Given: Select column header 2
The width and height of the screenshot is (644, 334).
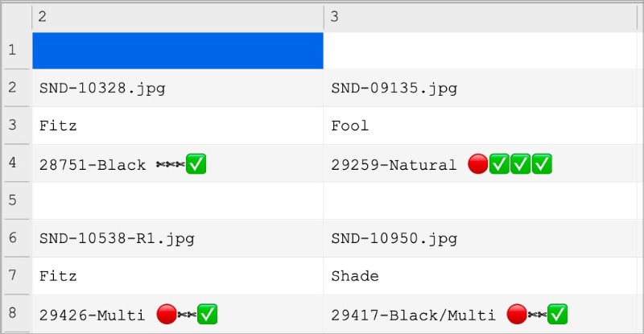Looking at the screenshot, I should pyautogui.click(x=177, y=17).
